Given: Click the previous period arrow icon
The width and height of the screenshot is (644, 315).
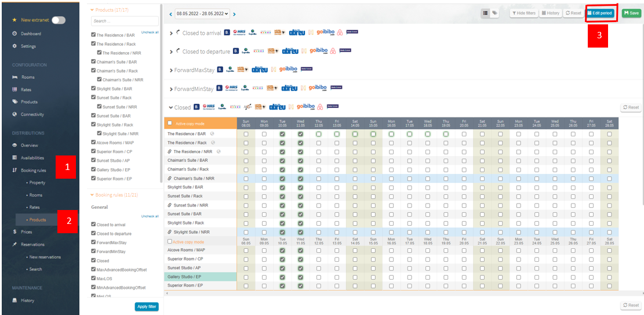Looking at the screenshot, I should 170,13.
